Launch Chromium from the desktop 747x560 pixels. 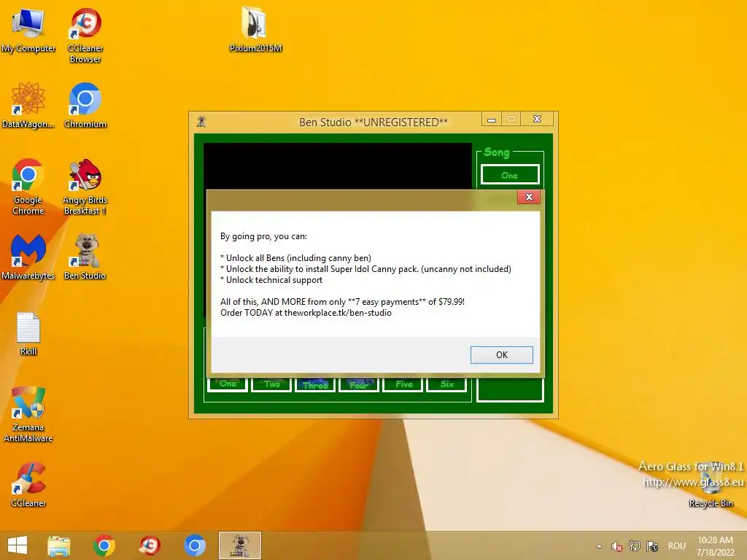click(85, 105)
